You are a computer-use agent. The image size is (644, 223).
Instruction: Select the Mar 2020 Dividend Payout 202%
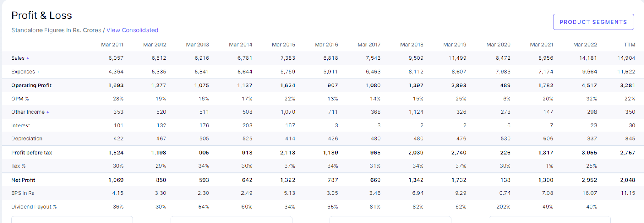[503, 207]
